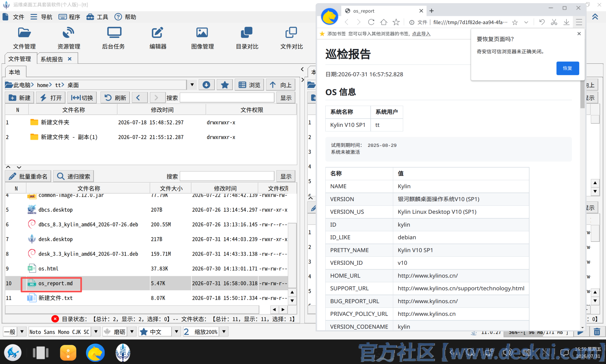The height and width of the screenshot is (364, 606).
Task: Click the 批量重命名 batch rename button
Action: point(28,176)
